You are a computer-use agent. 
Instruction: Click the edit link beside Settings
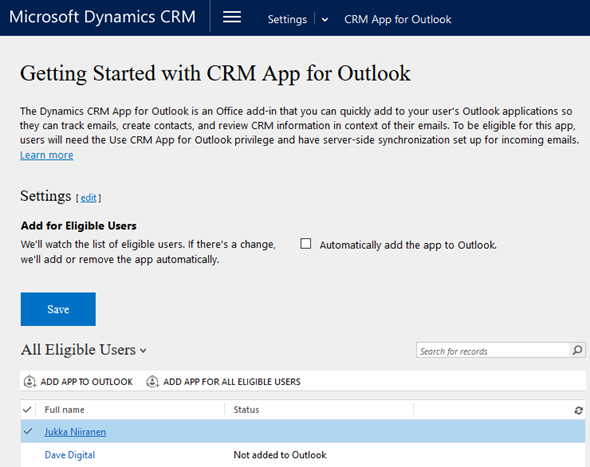[88, 198]
